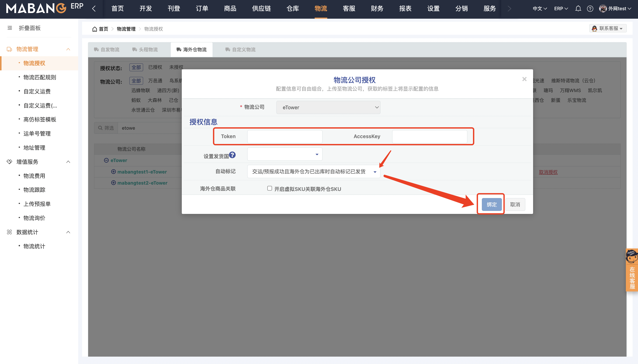Select 大森林 logistics company filter
This screenshot has height=364, width=638.
click(x=155, y=100)
